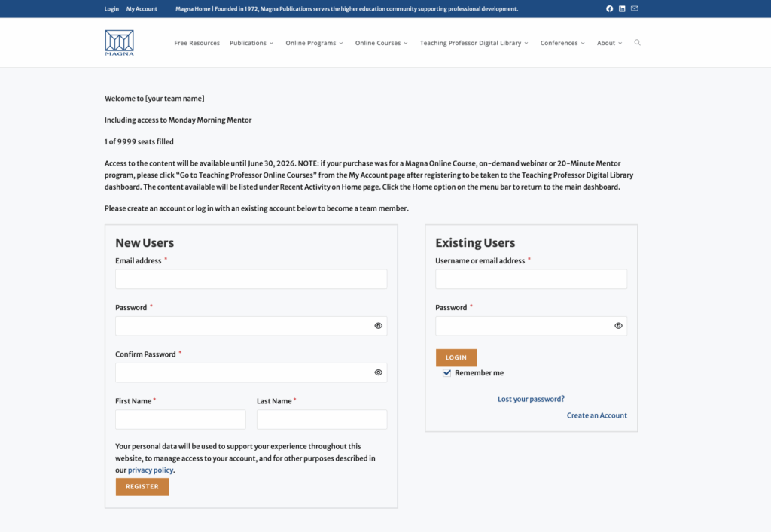
Task: Open My Account from the top bar
Action: pos(142,8)
